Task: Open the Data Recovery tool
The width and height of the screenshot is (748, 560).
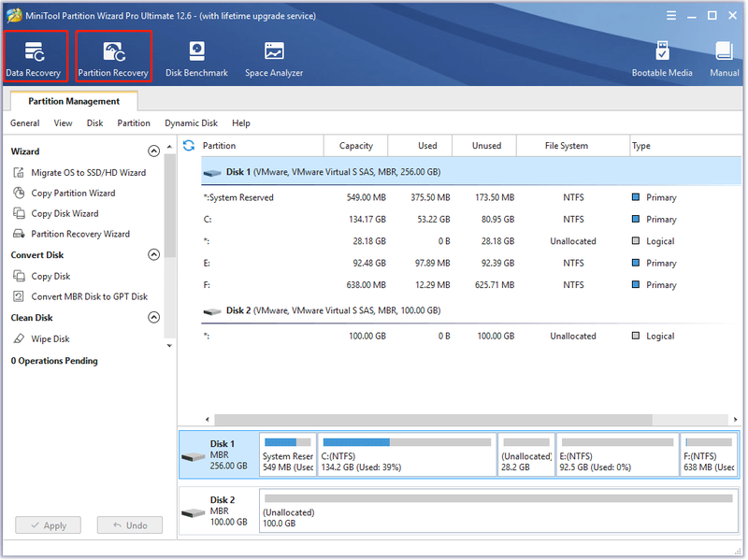Action: 34,57
